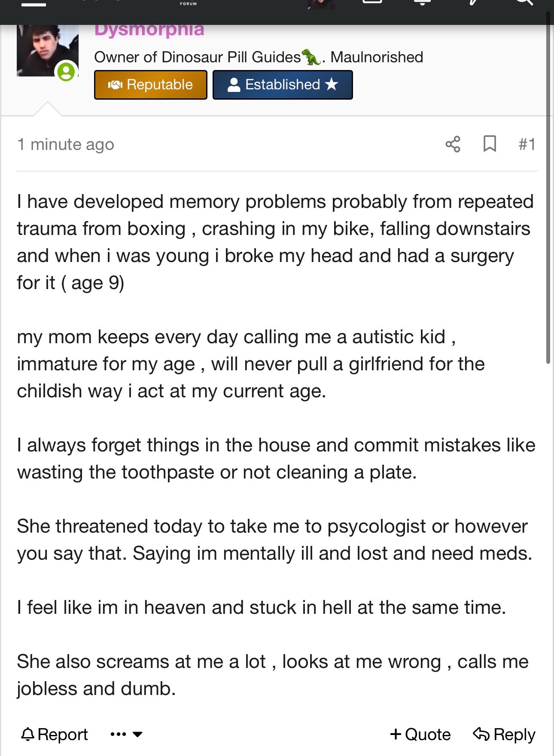Open the inbox icon in top bar
The height and width of the screenshot is (756, 554).
click(x=372, y=3)
